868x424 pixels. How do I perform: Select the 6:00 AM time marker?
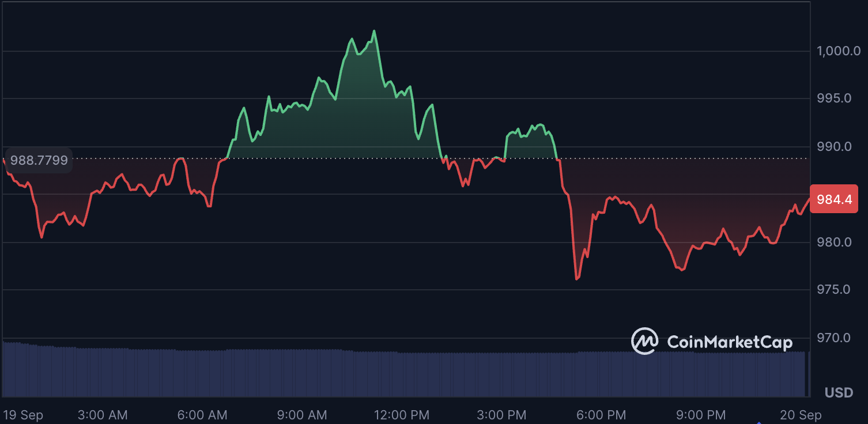coord(202,415)
